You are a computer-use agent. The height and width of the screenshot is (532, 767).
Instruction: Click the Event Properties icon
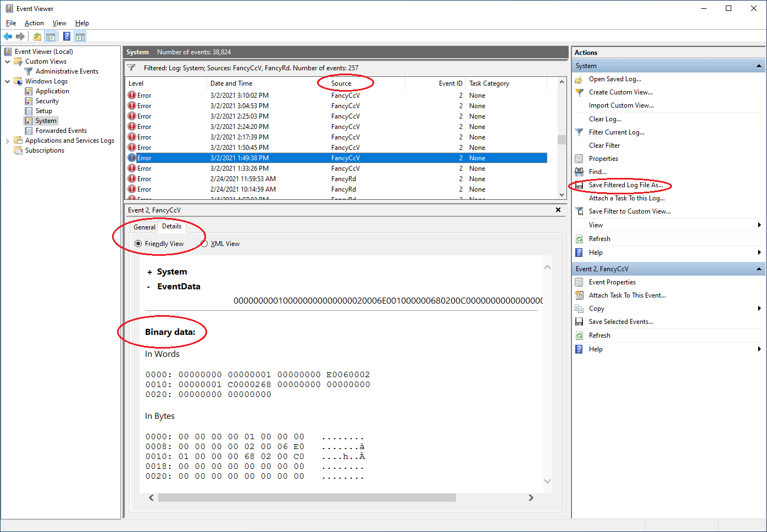(x=579, y=282)
